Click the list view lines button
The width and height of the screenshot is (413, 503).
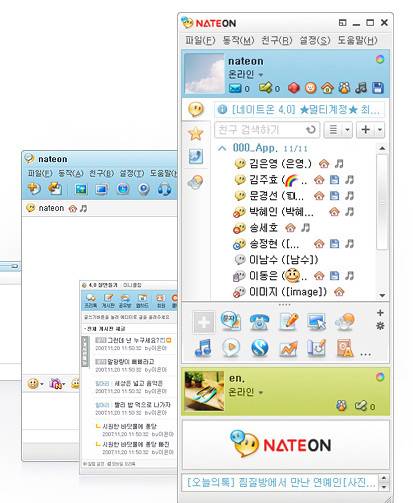click(x=333, y=129)
